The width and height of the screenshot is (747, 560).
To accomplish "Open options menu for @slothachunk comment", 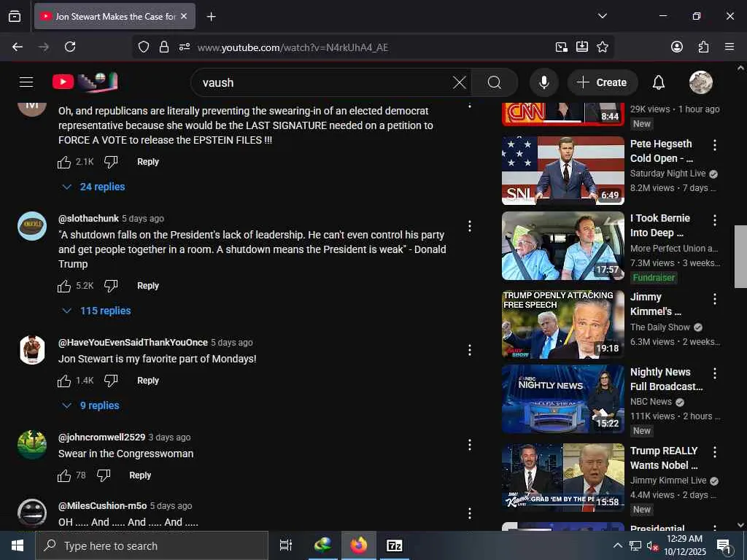I will click(x=470, y=226).
